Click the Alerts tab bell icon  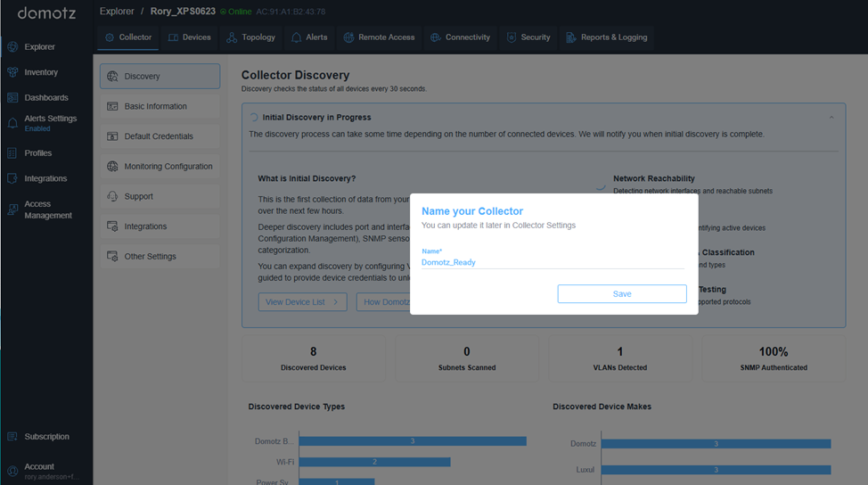tap(297, 37)
